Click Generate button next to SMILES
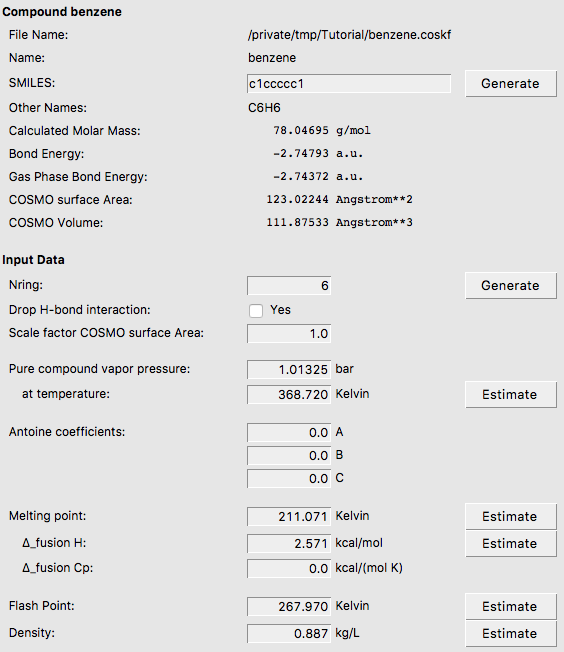 510,84
